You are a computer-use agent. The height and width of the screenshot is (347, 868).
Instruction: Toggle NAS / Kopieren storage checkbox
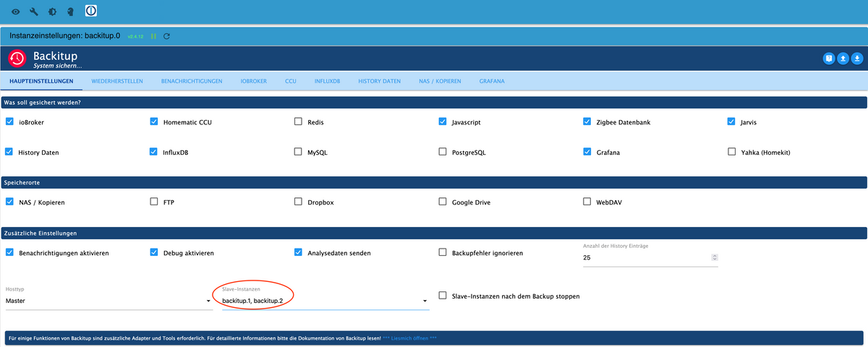[9, 202]
